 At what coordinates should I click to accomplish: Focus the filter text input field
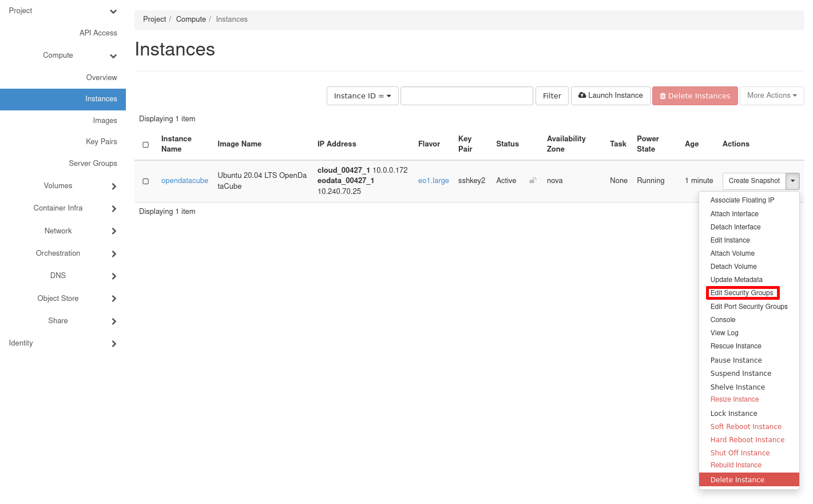coord(467,96)
